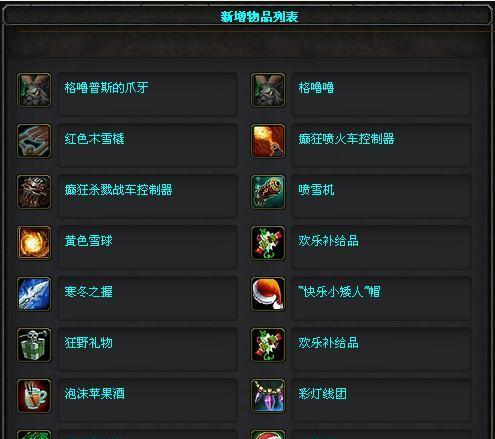Open the 寒冬之握 item name link

click(x=88, y=292)
